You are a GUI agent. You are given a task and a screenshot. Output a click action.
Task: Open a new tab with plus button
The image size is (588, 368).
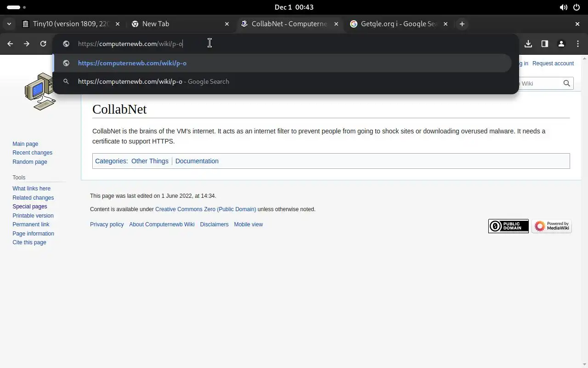tap(462, 24)
